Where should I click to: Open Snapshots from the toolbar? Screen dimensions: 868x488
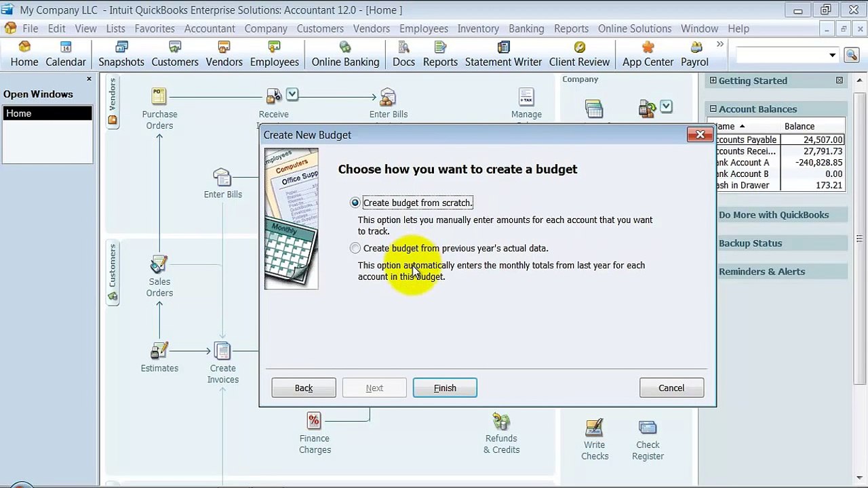pos(121,54)
